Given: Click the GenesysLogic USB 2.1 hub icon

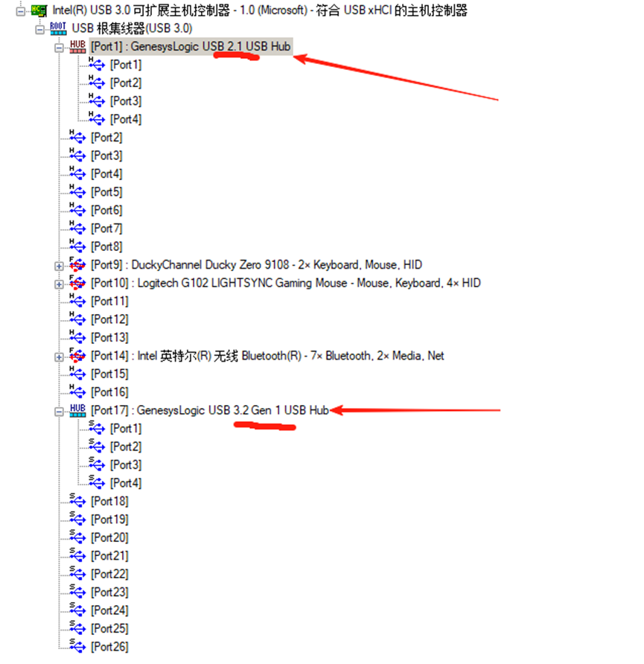Looking at the screenshot, I should (77, 46).
